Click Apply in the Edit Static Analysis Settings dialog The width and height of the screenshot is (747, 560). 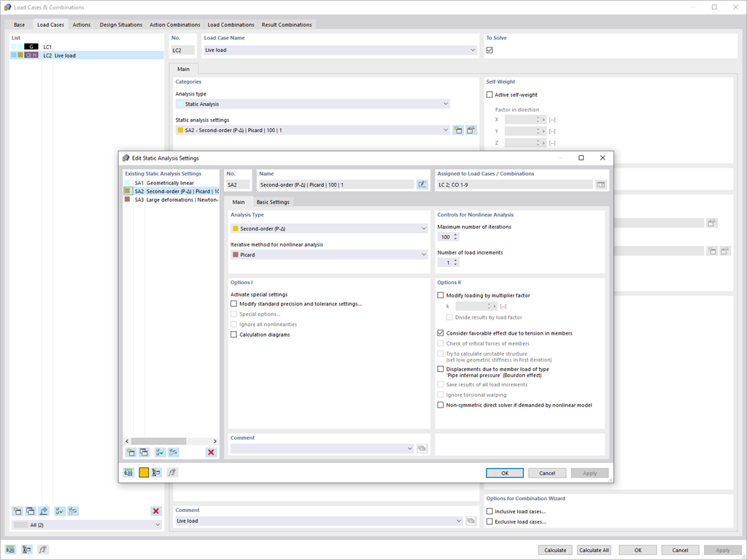589,472
